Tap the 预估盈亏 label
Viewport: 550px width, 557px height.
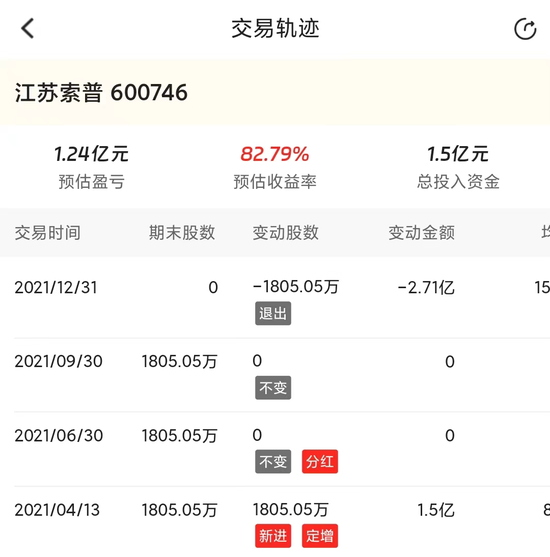[x=91, y=182]
